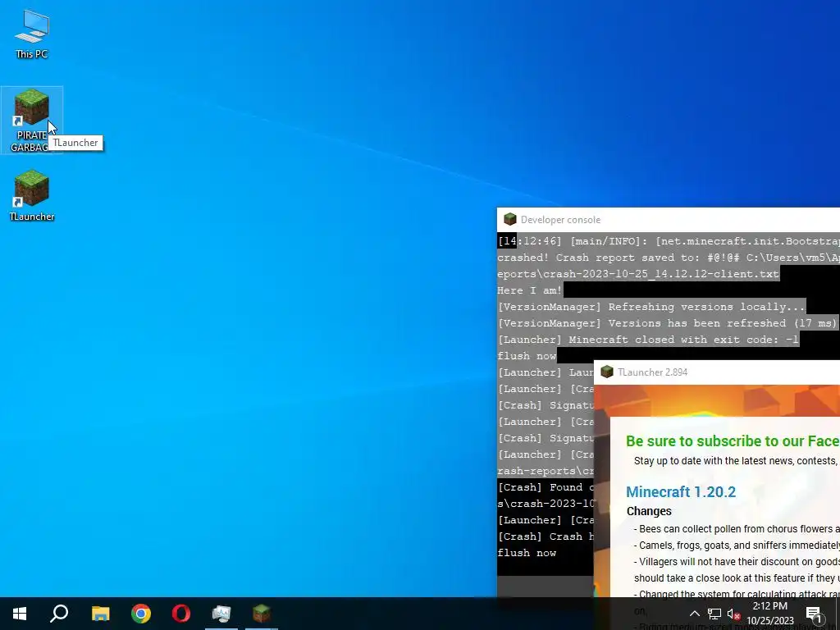Click the 'Villagers will not have their discount' line
This screenshot has height=630, width=840.
737,562
